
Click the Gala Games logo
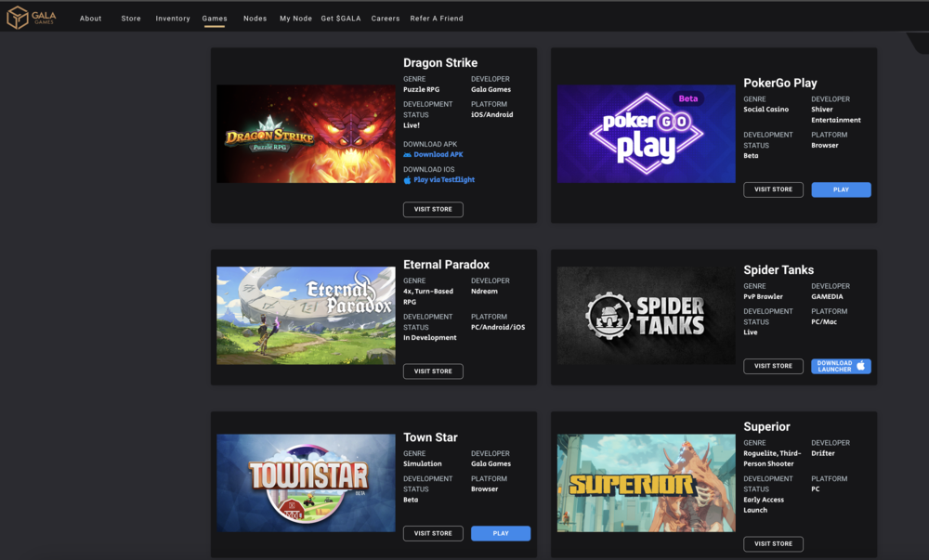click(32, 18)
